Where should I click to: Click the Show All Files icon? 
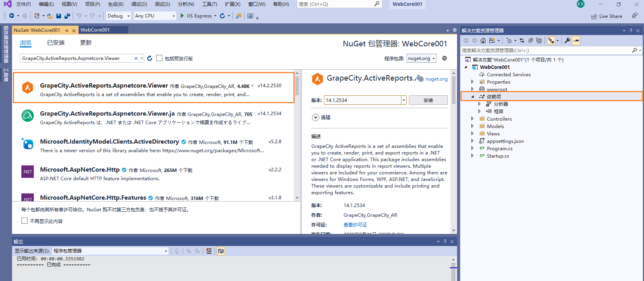(x=539, y=40)
